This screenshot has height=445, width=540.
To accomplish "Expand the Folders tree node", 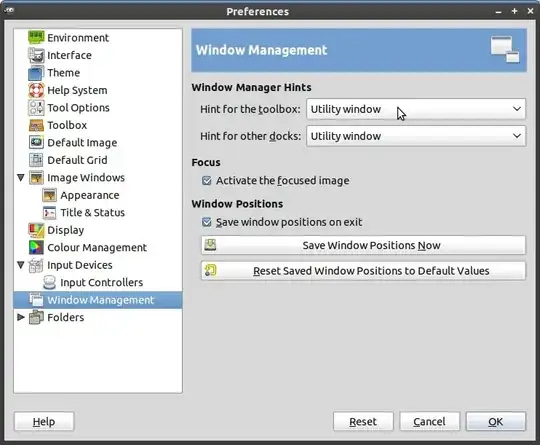I will 21,317.
